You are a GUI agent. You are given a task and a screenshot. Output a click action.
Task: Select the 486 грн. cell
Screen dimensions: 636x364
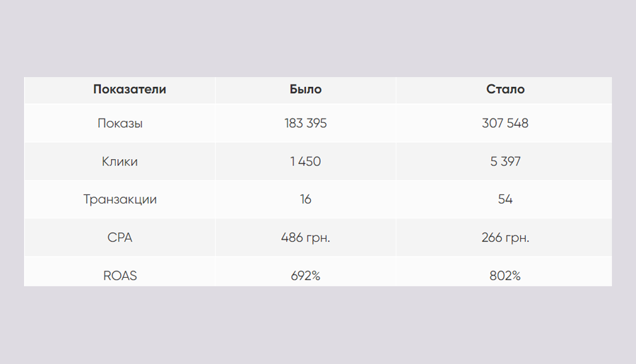305,237
